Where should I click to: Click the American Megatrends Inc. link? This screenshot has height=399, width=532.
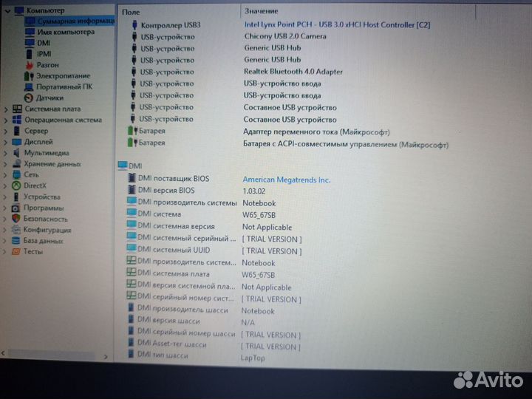[287, 180]
